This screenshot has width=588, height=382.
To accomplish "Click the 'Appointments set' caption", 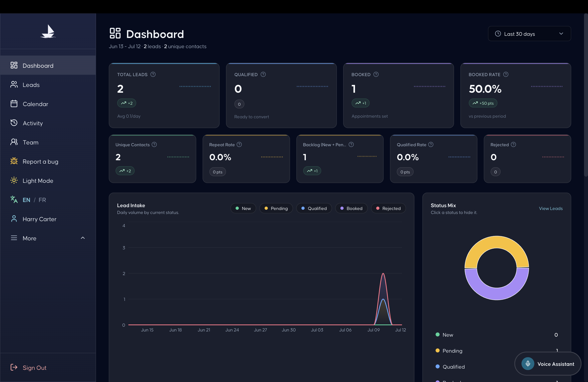I will click(x=369, y=116).
